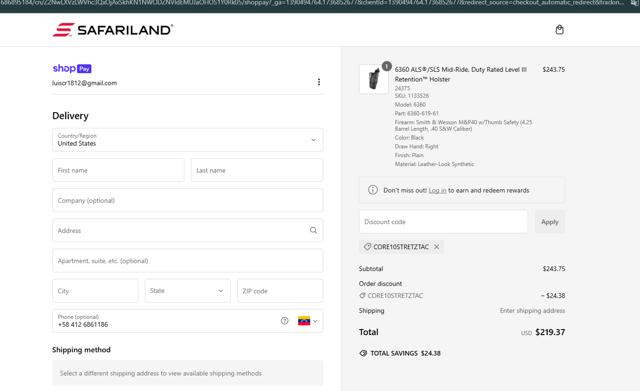
Task: Click the Part: 6360-619-61 line
Action: (x=417, y=113)
